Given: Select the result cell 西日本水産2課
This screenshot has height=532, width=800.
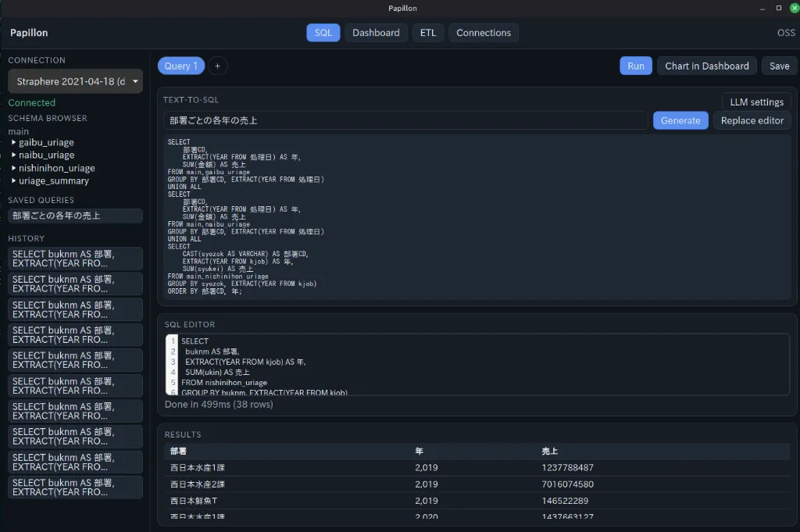Looking at the screenshot, I should [198, 484].
